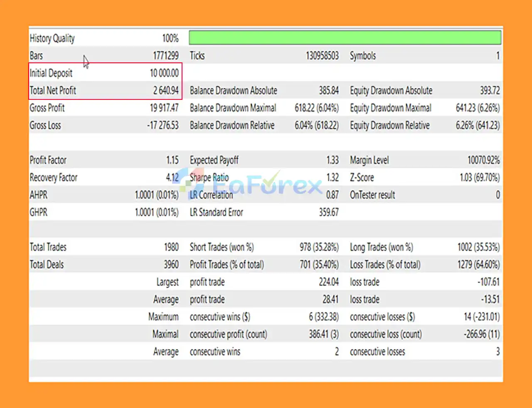Select the Sharpe Ratio value 1.32
Screen dimensions: 532x408
(x=332, y=178)
